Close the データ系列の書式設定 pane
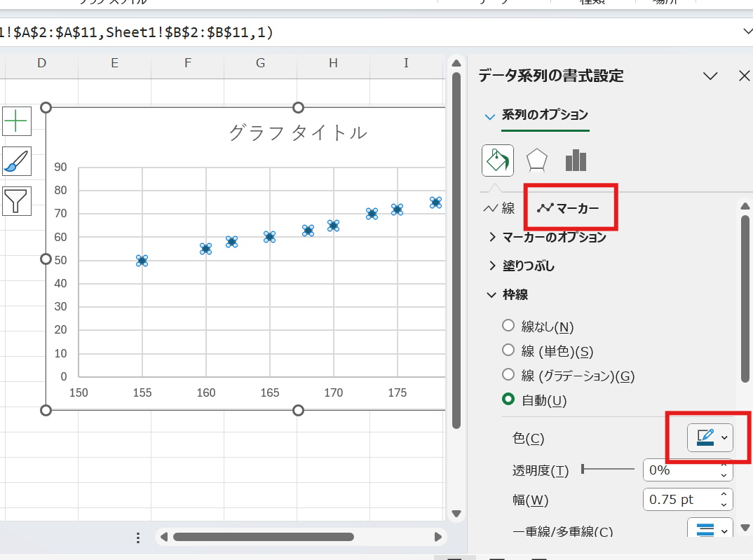Screen dimensions: 753x560 [744, 76]
